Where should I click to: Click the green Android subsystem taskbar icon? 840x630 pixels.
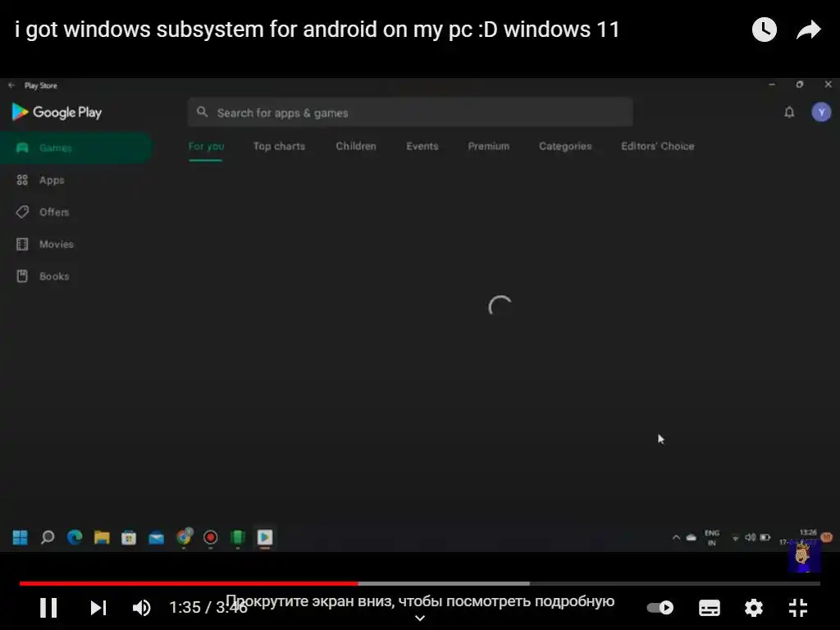tap(237, 536)
